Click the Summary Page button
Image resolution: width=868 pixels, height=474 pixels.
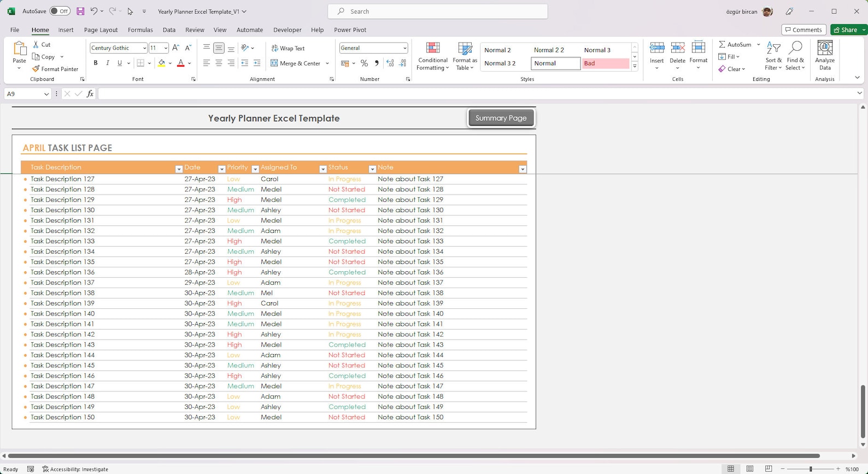click(x=501, y=118)
